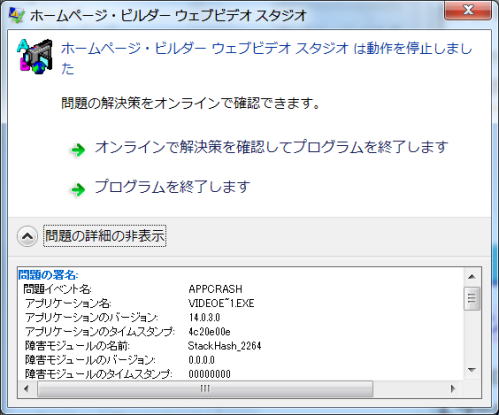Click the horizontal scrollbar right arrow

pos(452,389)
